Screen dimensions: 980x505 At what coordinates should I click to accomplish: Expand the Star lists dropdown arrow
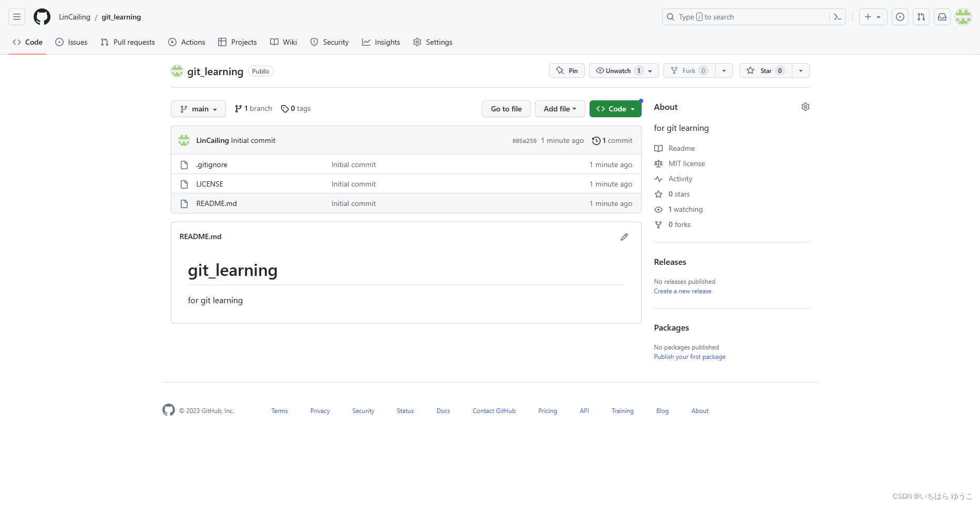[x=801, y=70]
